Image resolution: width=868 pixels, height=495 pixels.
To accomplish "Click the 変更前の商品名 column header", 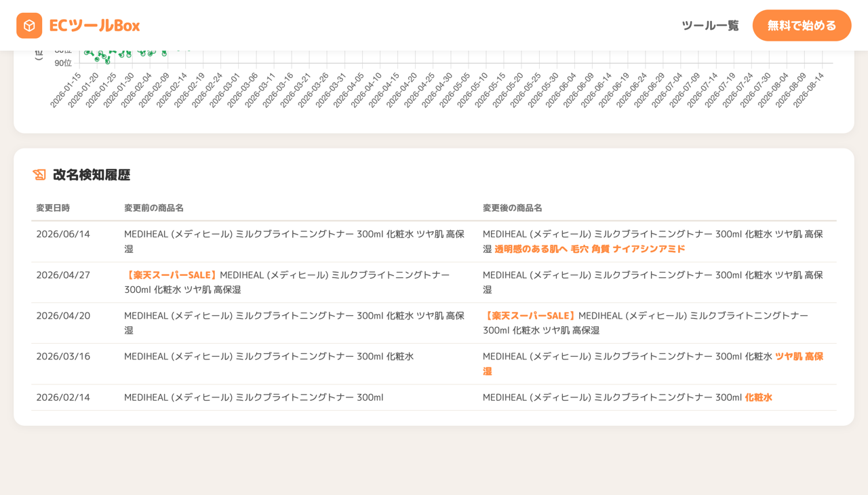I will pyautogui.click(x=154, y=208).
